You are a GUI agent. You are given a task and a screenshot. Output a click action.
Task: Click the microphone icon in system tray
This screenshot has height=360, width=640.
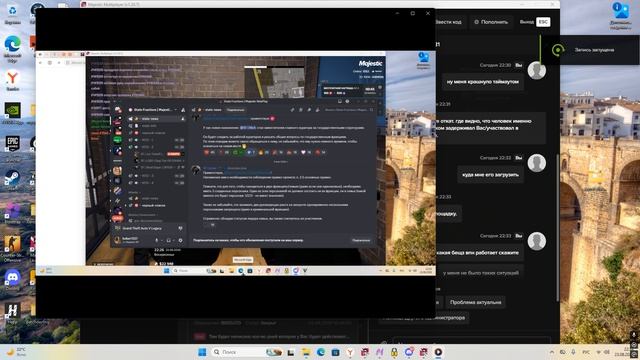tap(573, 352)
